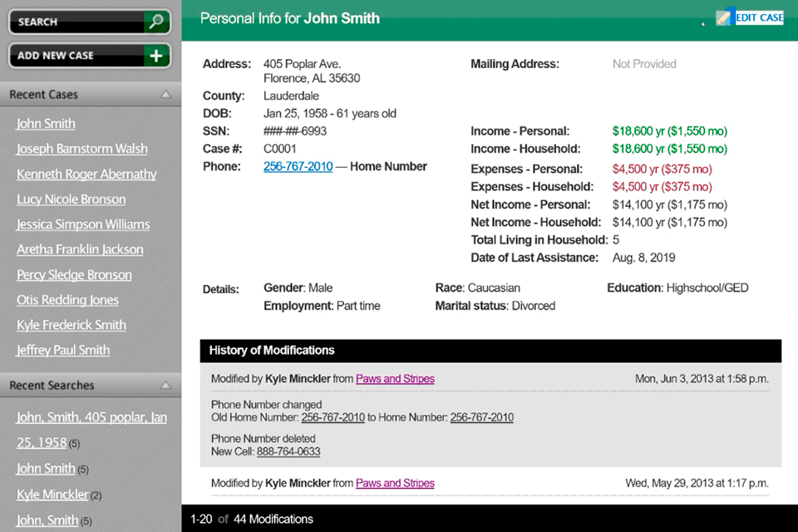The height and width of the screenshot is (532, 798).
Task: Click the Date of Last Assistance 'Aug. 8, 2019'
Action: coord(643,258)
